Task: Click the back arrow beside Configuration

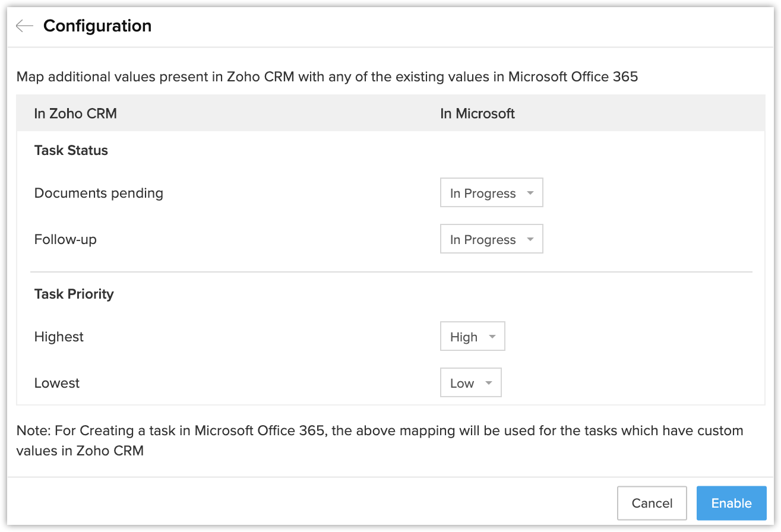Action: (x=24, y=26)
